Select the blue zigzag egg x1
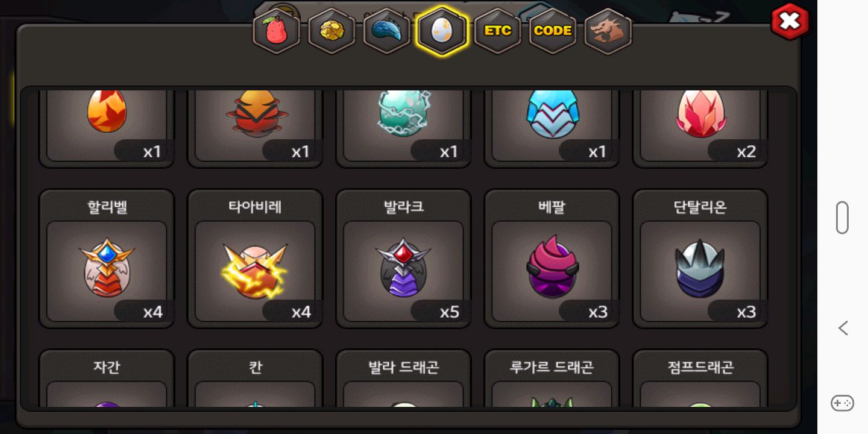 552,129
